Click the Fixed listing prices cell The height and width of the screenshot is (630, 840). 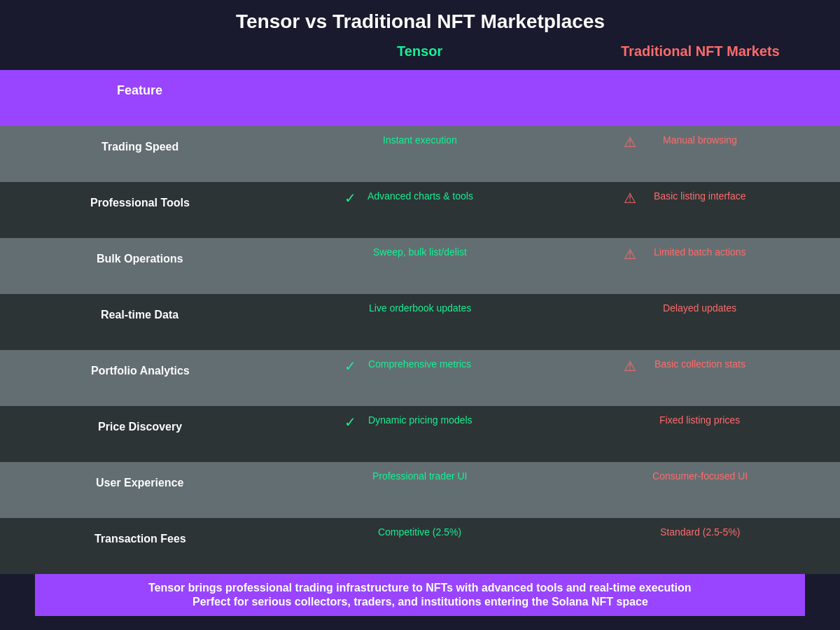(700, 420)
